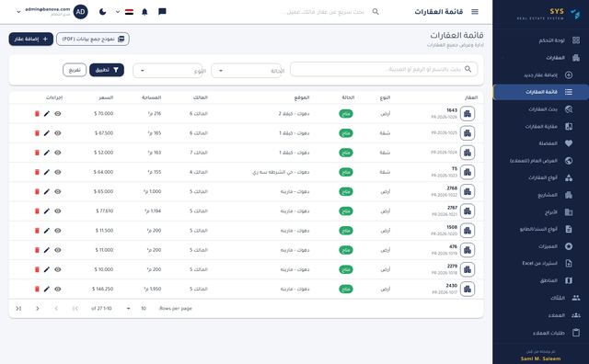This screenshot has height=364, width=589.
Task: Focus the search by name or number field
Action: coord(384,70)
